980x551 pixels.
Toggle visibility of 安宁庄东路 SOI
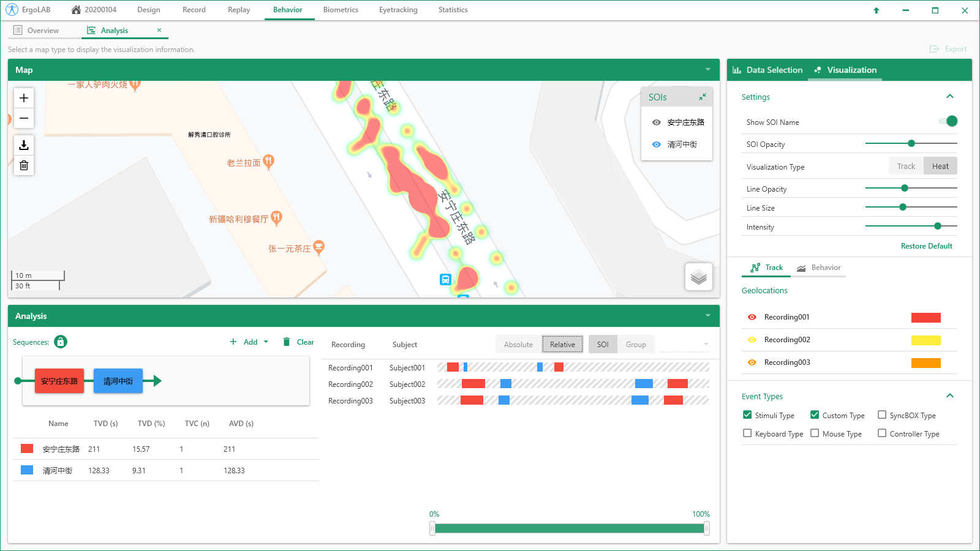click(656, 122)
